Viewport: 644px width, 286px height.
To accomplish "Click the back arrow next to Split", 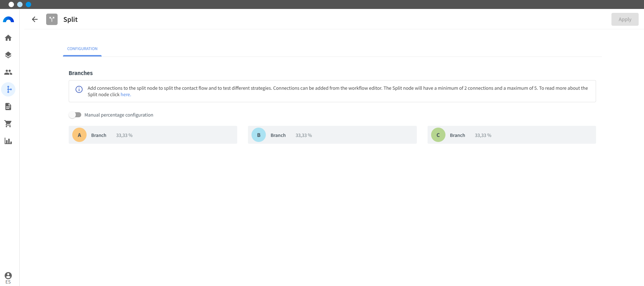I will click(35, 19).
